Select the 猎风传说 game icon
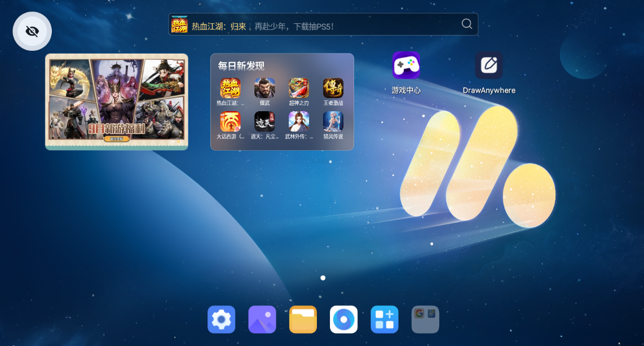The height and width of the screenshot is (346, 644). click(x=332, y=121)
